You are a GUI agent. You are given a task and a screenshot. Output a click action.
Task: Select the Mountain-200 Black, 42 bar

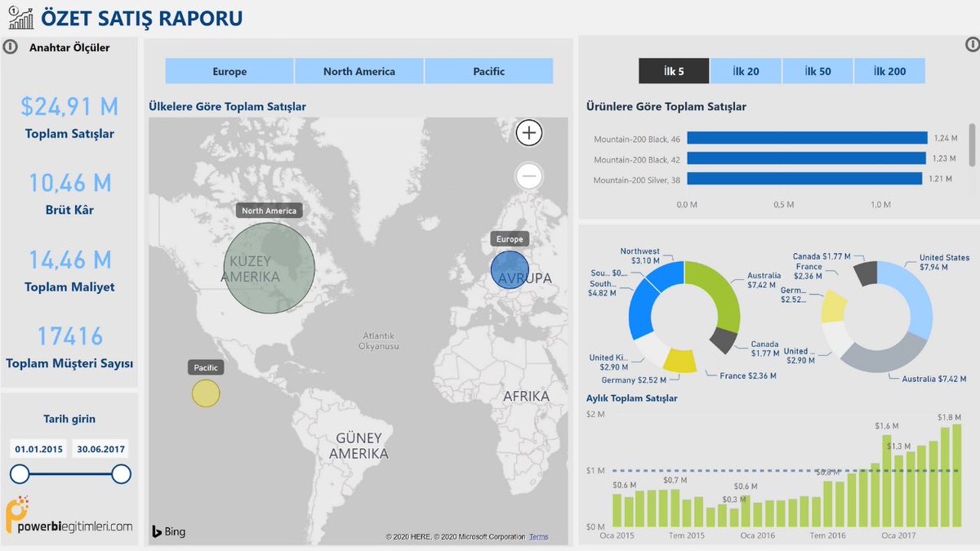(806, 158)
